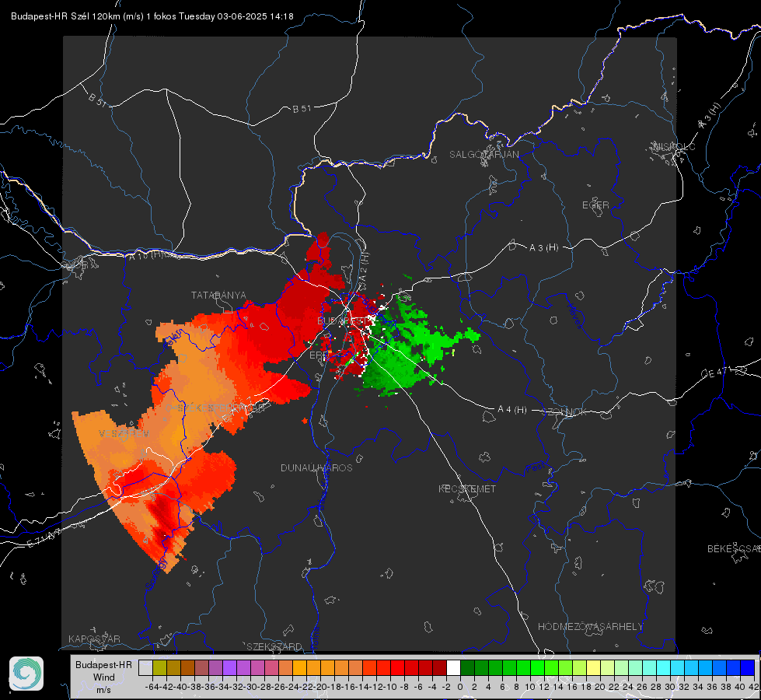Screen dimensions: 761x700
Task: Click the A 4 (H) road label
Action: (512, 410)
